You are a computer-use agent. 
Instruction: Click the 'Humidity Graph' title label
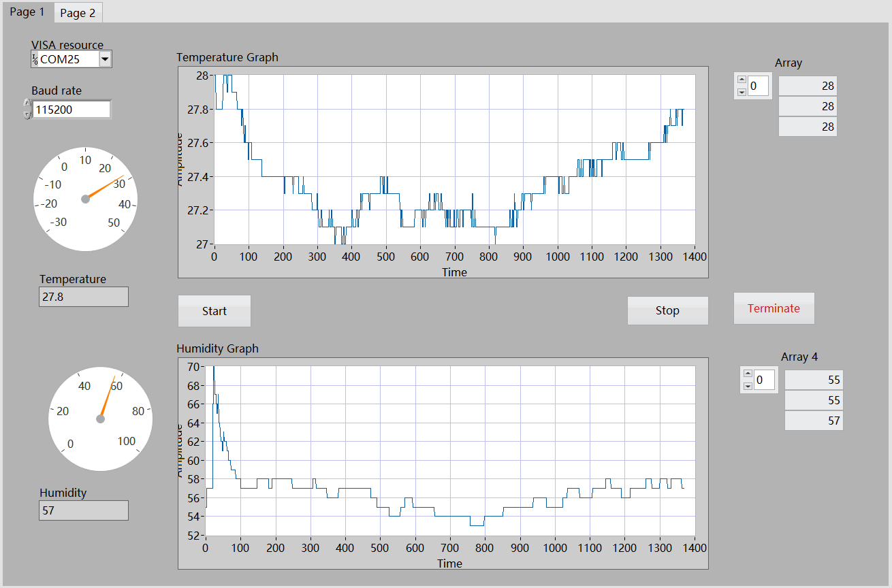218,348
